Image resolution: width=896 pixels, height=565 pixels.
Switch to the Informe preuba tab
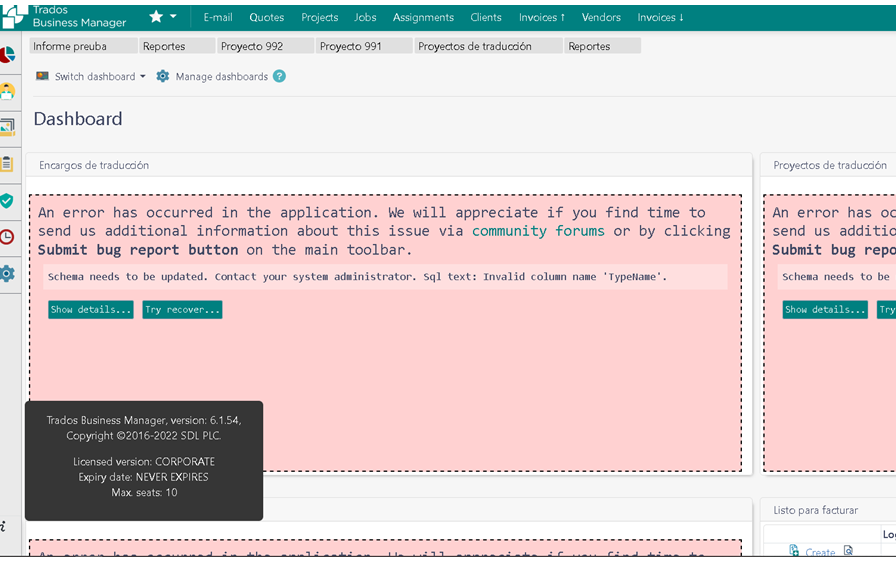coord(83,46)
